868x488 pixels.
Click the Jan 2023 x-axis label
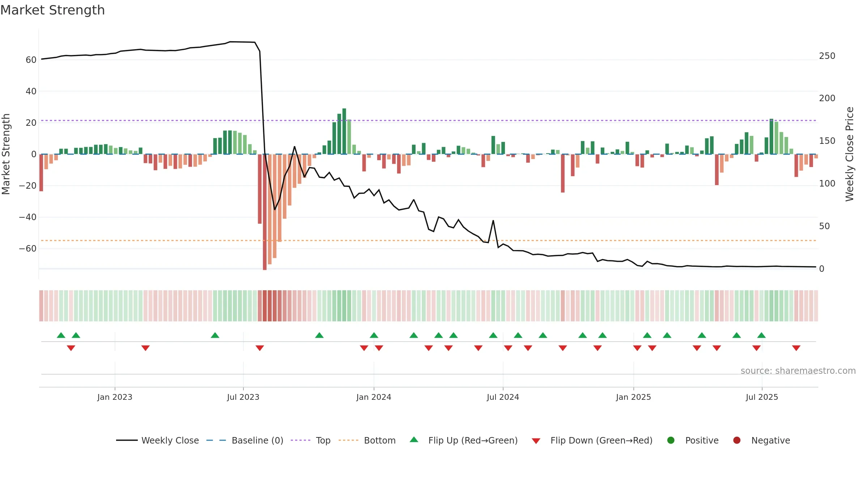coord(115,397)
